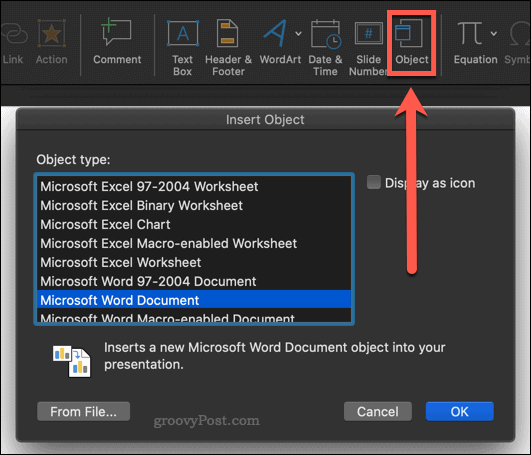The image size is (531, 455).
Task: Select Microsoft Excel 97-2004 Worksheet
Action: [194, 187]
